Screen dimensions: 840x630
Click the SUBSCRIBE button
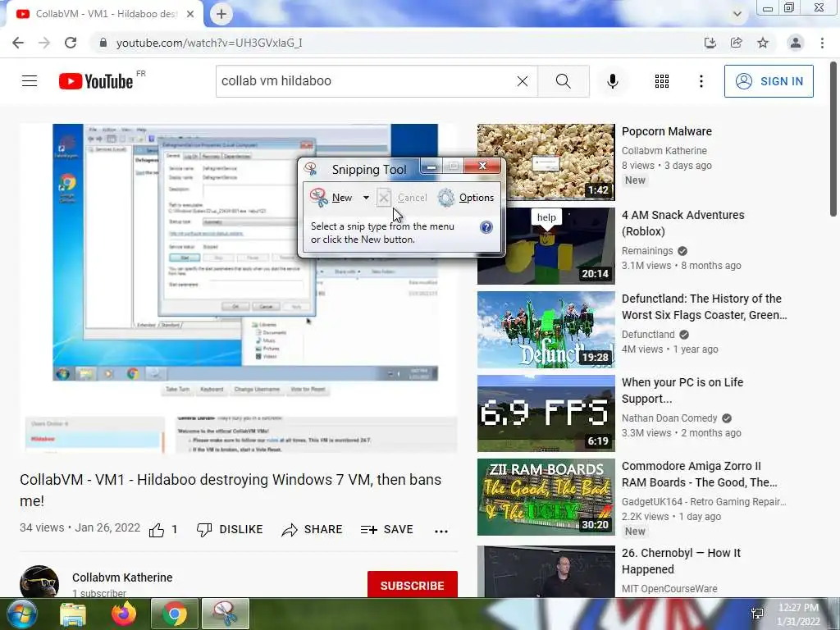tap(412, 584)
